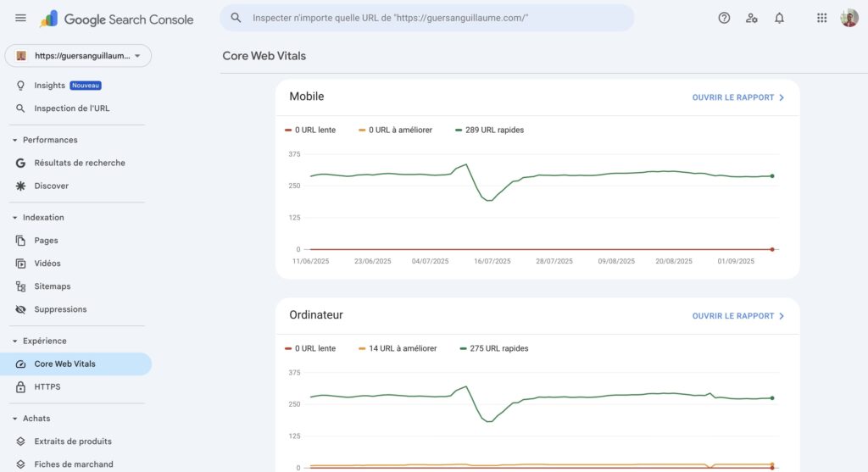Screen dimensions: 868x472
Task: Open Extraits de produits report
Action: coord(75,441)
